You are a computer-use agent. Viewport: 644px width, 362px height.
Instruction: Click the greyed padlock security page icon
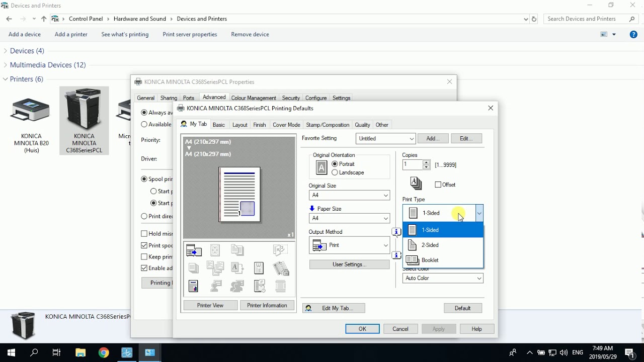(281, 268)
